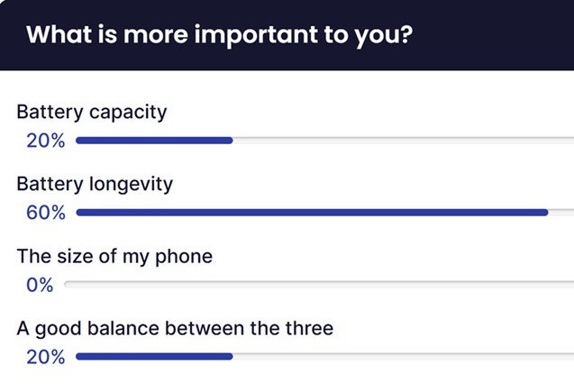This screenshot has height=392, width=574.
Task: Click the word "important" in the header
Action: 256,35
